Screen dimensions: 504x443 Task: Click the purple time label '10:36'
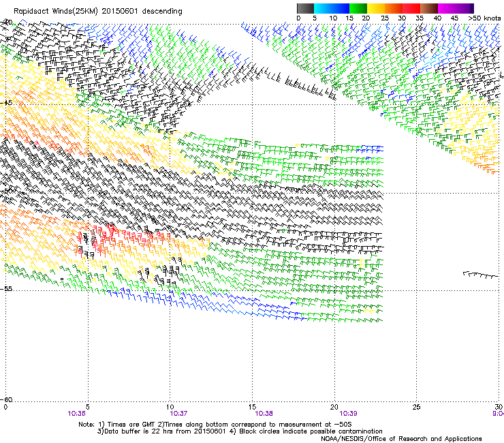[76, 414]
